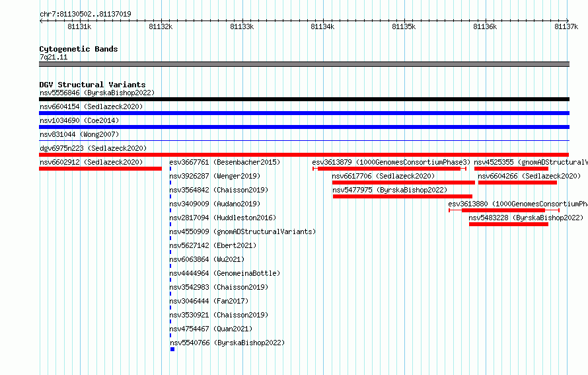Screen dimensions: 588x375
Task: Click the 81131k ruler tick
Action: tap(79, 26)
